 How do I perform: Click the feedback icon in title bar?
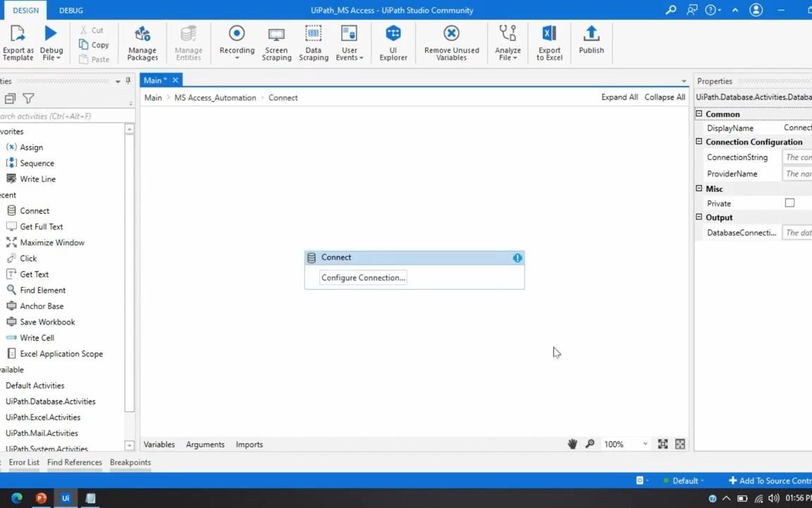(x=692, y=10)
